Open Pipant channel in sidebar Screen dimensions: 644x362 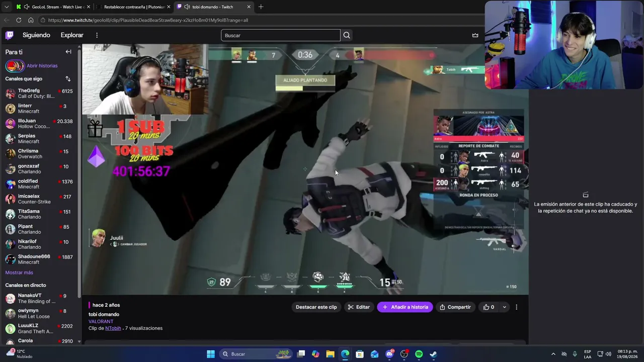coord(39,229)
